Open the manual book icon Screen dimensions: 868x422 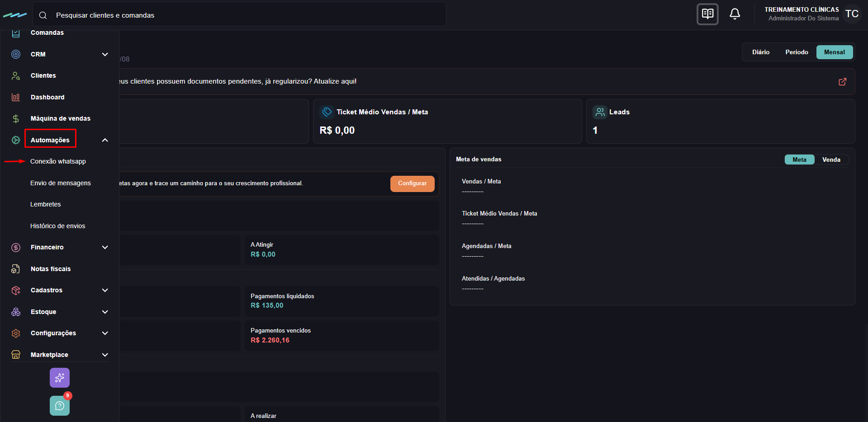pyautogui.click(x=707, y=14)
